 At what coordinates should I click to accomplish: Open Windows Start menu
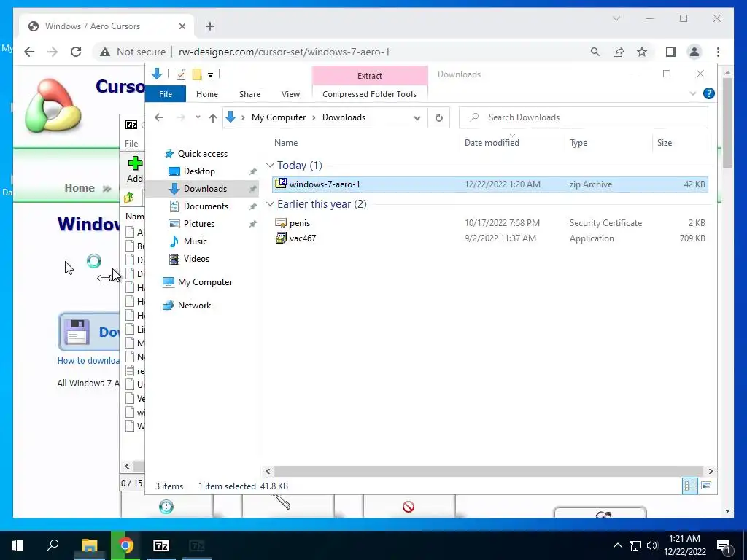[x=18, y=545]
